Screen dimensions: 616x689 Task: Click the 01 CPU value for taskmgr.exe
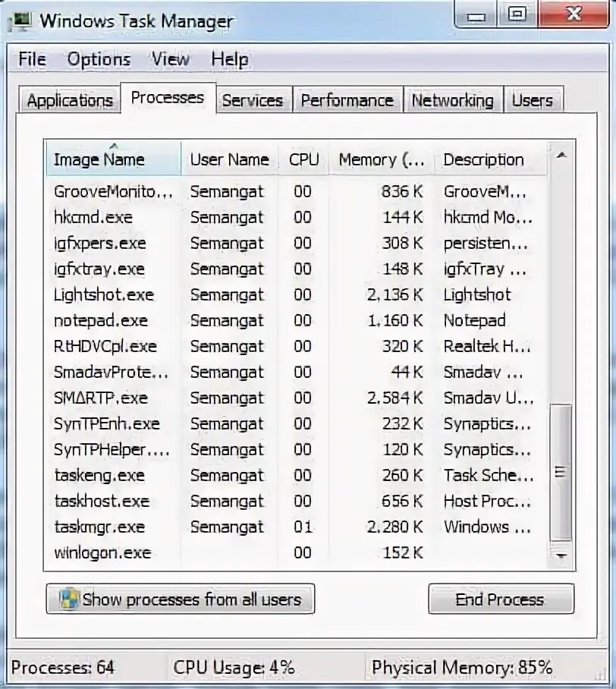click(x=303, y=527)
